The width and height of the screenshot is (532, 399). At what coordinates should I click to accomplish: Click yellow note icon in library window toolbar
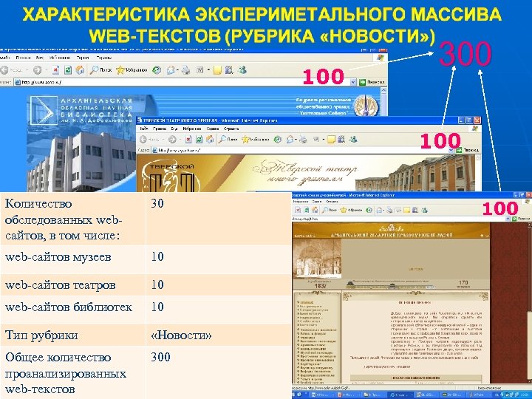click(217, 70)
